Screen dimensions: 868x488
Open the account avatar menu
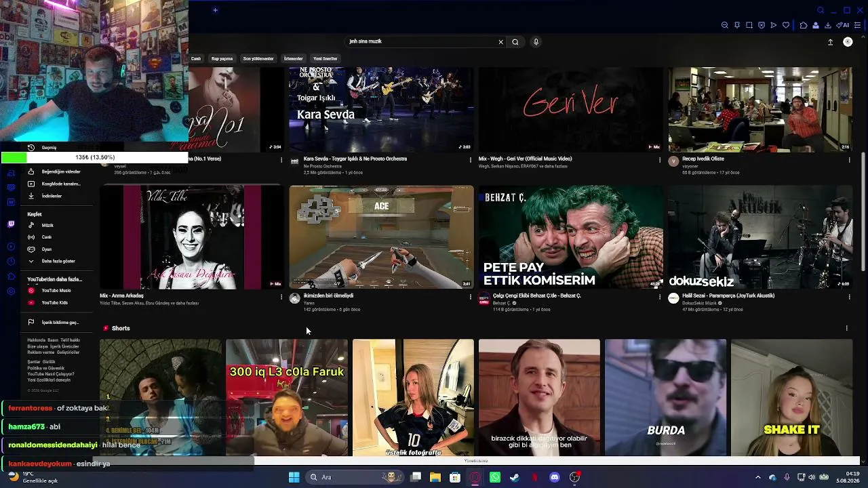(848, 42)
